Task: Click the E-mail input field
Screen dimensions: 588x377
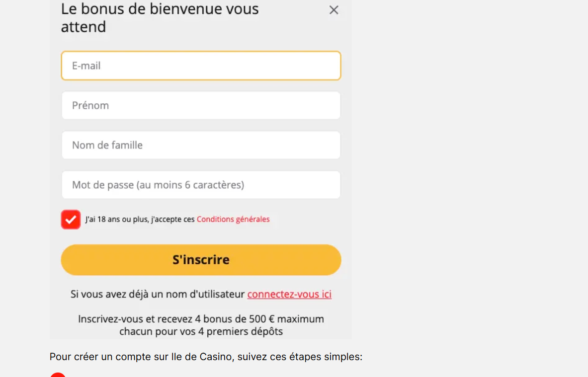Action: [201, 66]
